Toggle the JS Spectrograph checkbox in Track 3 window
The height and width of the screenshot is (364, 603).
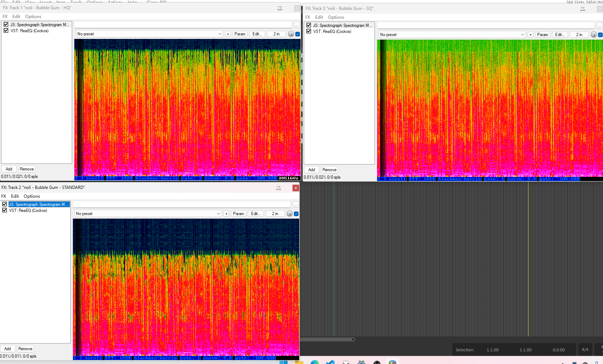coord(309,25)
